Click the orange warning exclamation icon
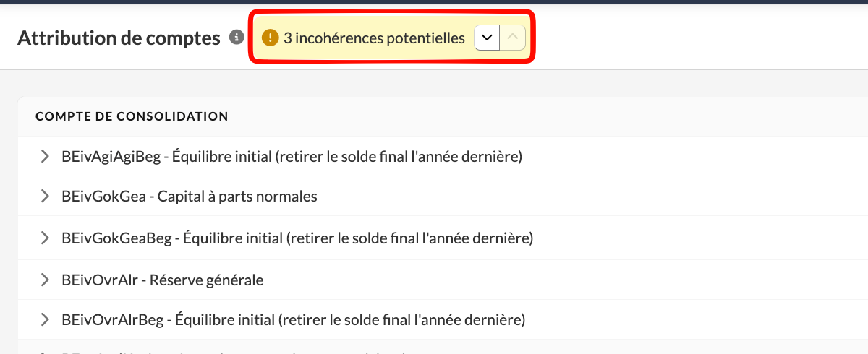 coord(270,38)
